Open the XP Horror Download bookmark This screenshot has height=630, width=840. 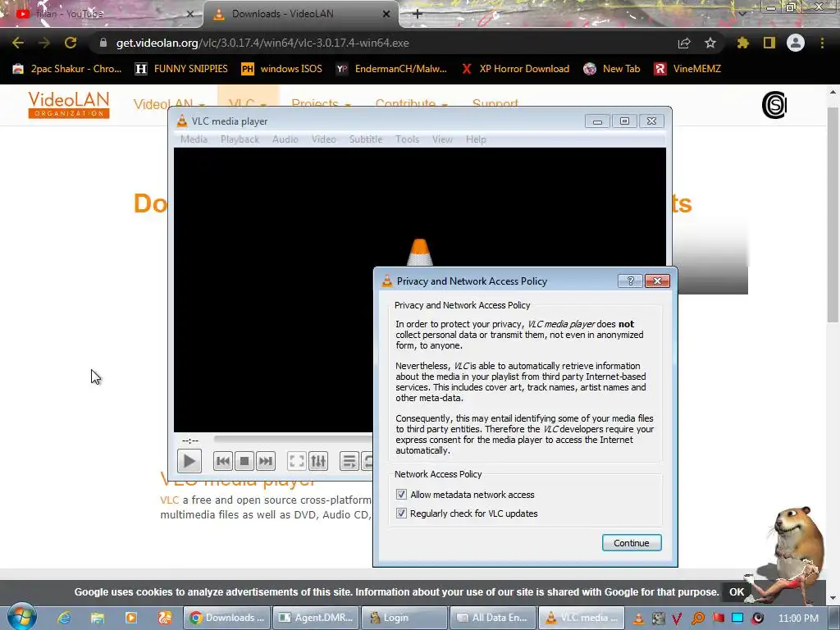(515, 69)
